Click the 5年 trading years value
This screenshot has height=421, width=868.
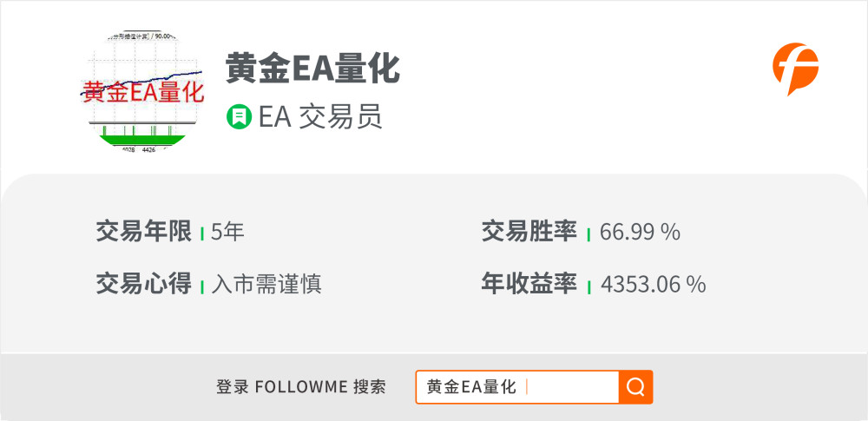(227, 232)
